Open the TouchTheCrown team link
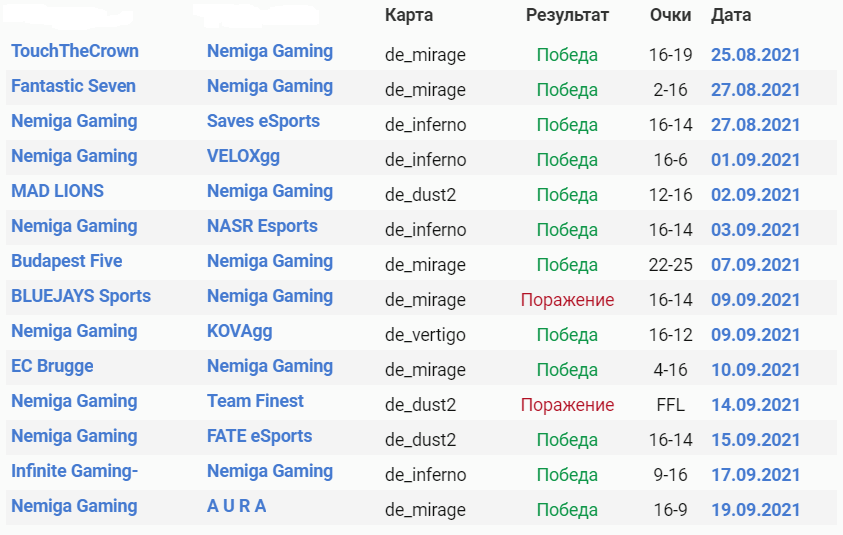843x535 pixels. [75, 51]
